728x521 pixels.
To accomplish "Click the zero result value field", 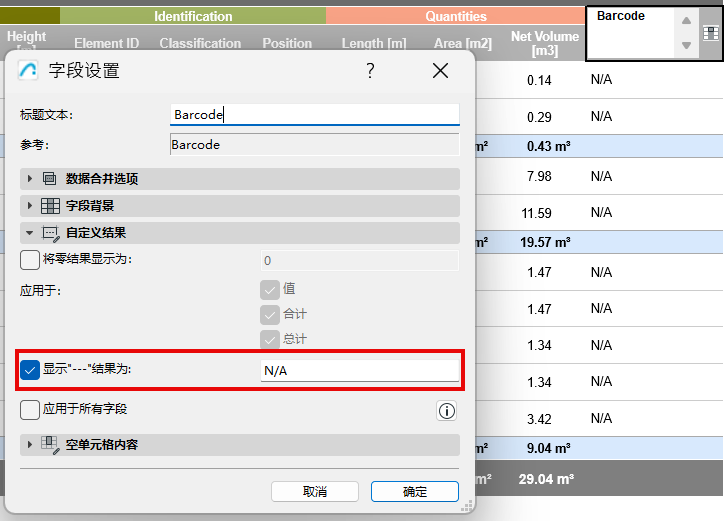I will (360, 260).
